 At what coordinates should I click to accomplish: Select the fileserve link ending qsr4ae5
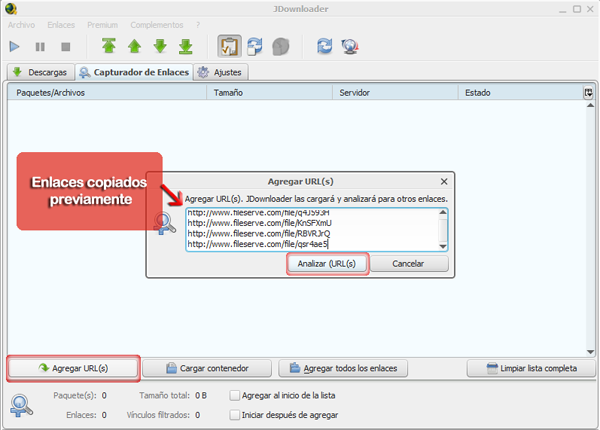(x=258, y=244)
